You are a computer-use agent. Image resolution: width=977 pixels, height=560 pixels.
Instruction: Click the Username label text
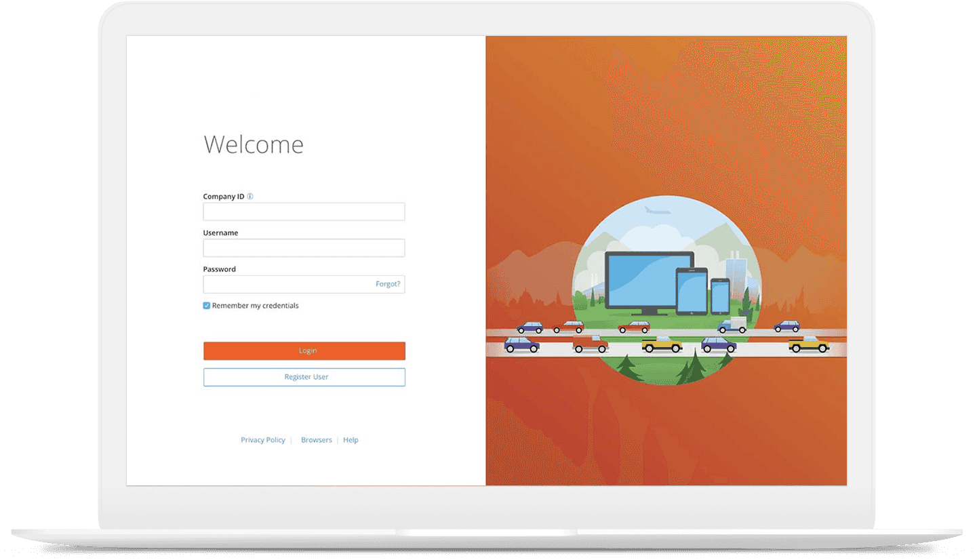(220, 233)
